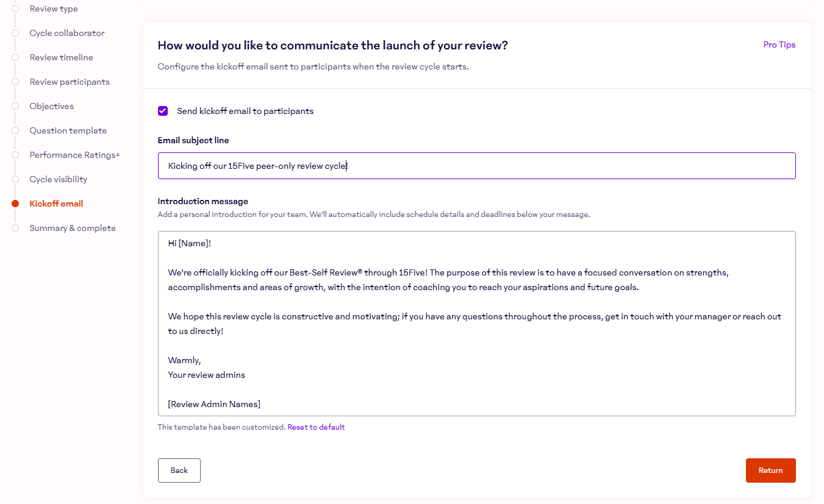This screenshot has width=824, height=504.
Task: Click the red Kickoff email step indicator dot
Action: click(x=15, y=204)
